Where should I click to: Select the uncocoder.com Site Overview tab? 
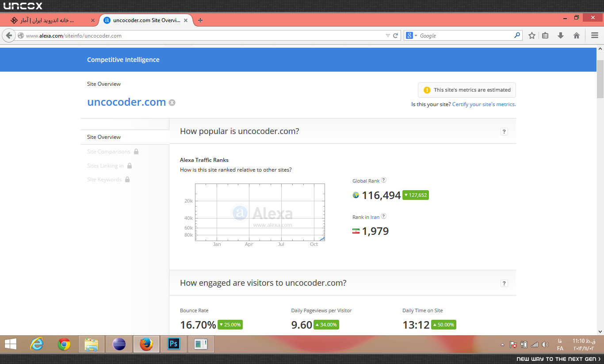[147, 20]
